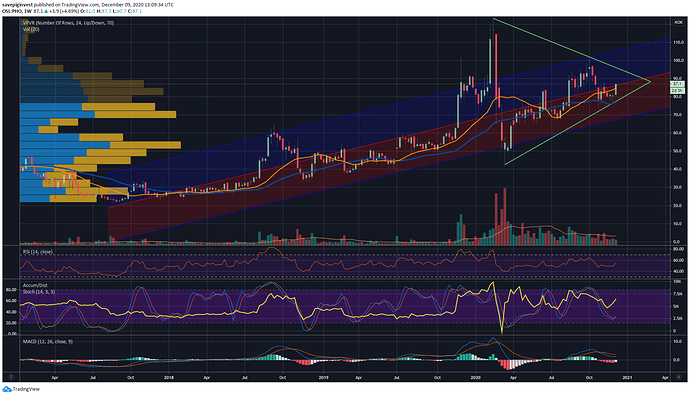Click the 20.00 Stoch scale label on left
690x396 pixels.
(11, 323)
